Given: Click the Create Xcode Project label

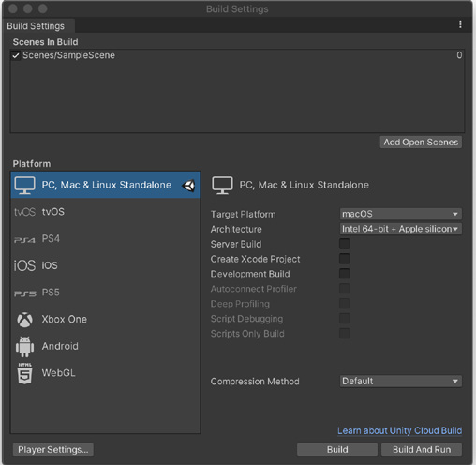Looking at the screenshot, I should click(x=255, y=259).
